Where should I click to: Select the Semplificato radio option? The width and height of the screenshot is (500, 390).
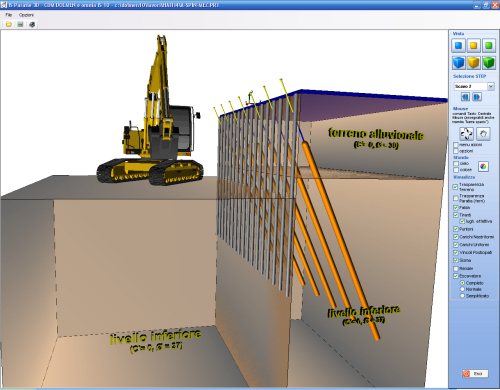tap(462, 296)
